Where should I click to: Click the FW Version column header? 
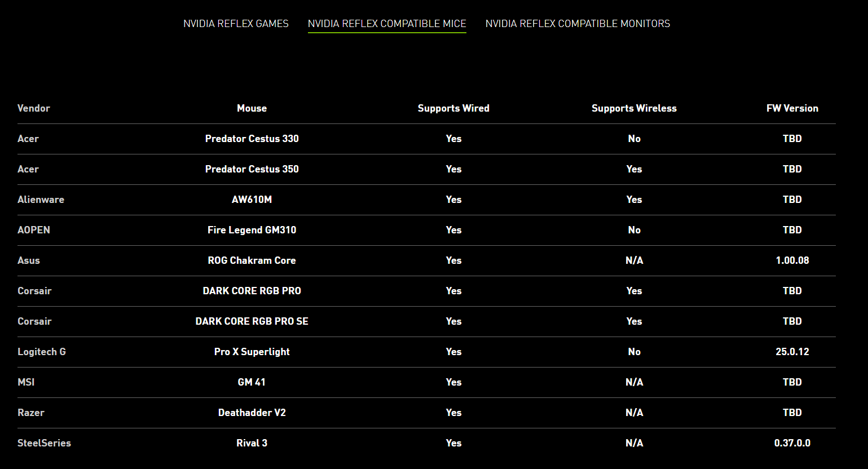tap(792, 108)
